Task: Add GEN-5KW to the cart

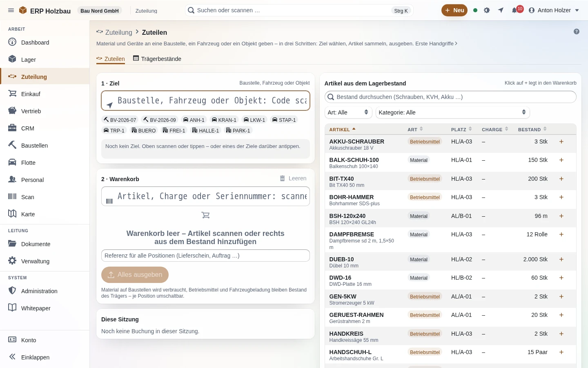Action: pos(561,296)
